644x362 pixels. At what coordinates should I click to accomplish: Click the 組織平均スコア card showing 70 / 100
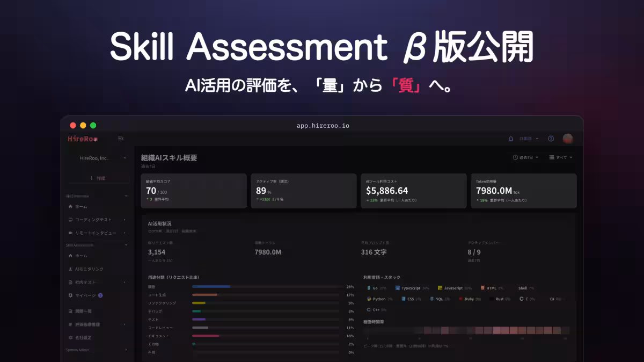point(193,191)
